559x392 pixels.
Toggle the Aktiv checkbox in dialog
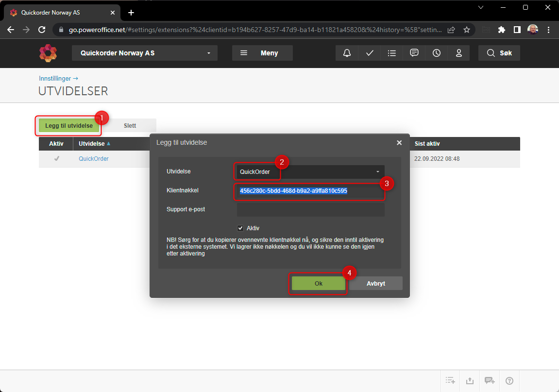(240, 228)
